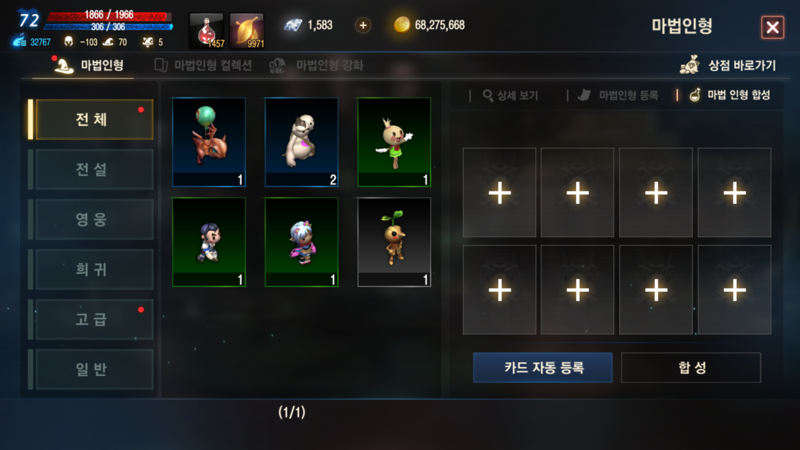Add diamonds with the plus icon
Screen dimensions: 800x450
(x=363, y=25)
